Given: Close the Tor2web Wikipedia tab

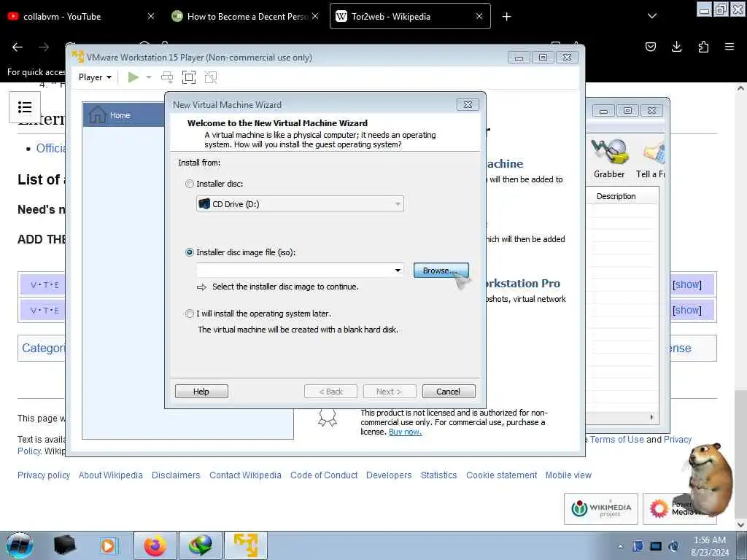Looking at the screenshot, I should (479, 16).
